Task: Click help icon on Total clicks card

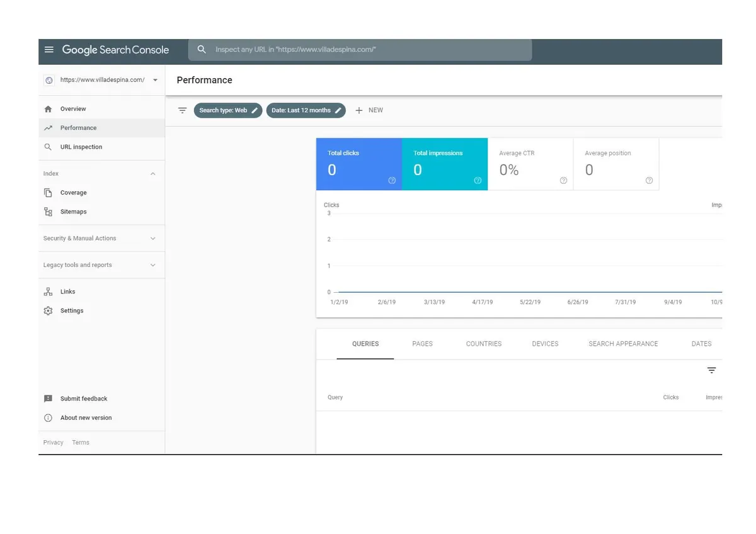Action: [x=392, y=181]
